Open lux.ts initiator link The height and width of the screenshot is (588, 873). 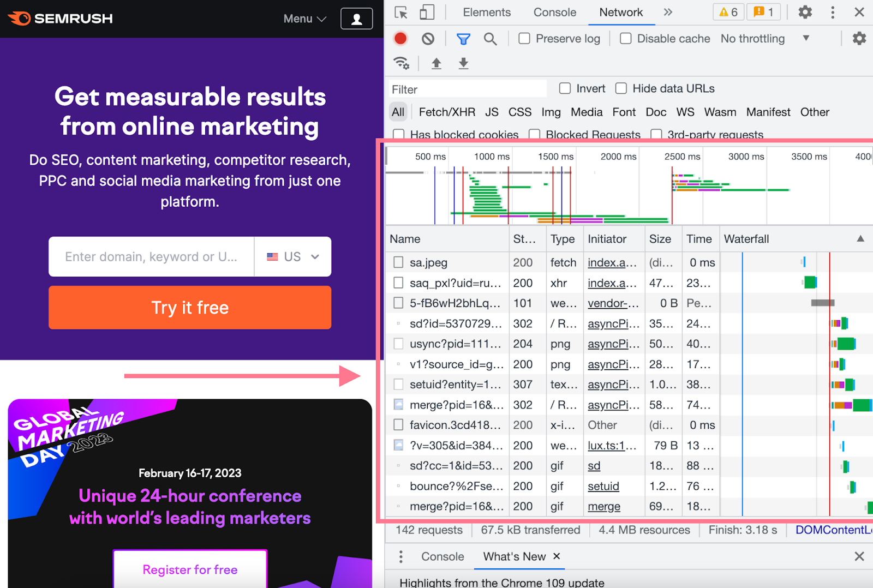pos(611,446)
